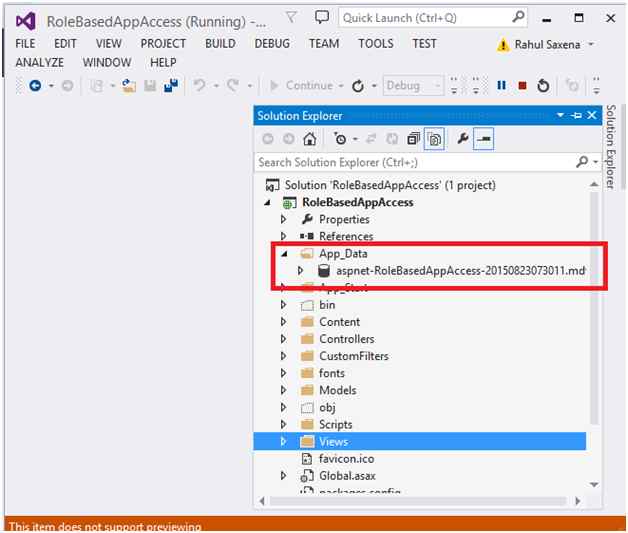Toggle auto hide pin on Solution Explorer
Screen dimensions: 628x533
pos(576,116)
